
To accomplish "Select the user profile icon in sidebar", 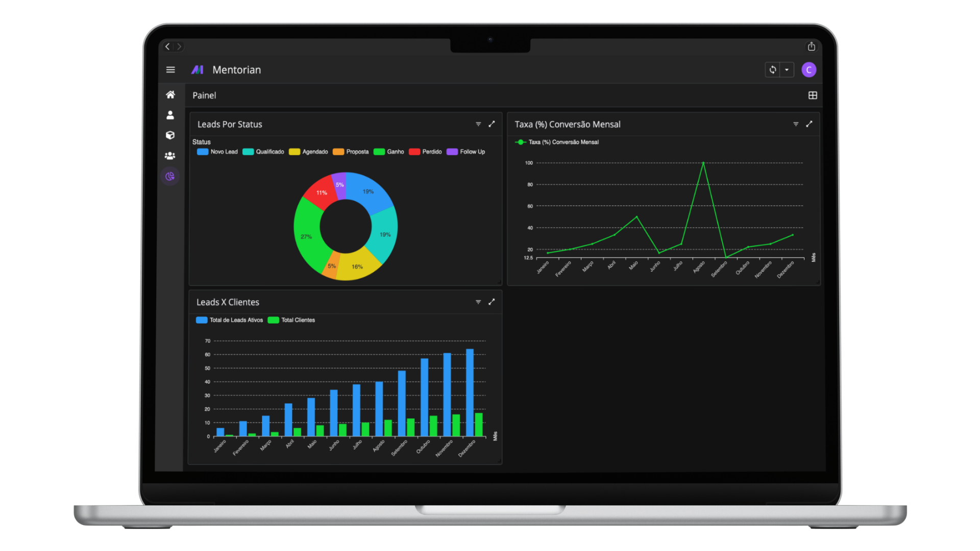I will coord(170,115).
